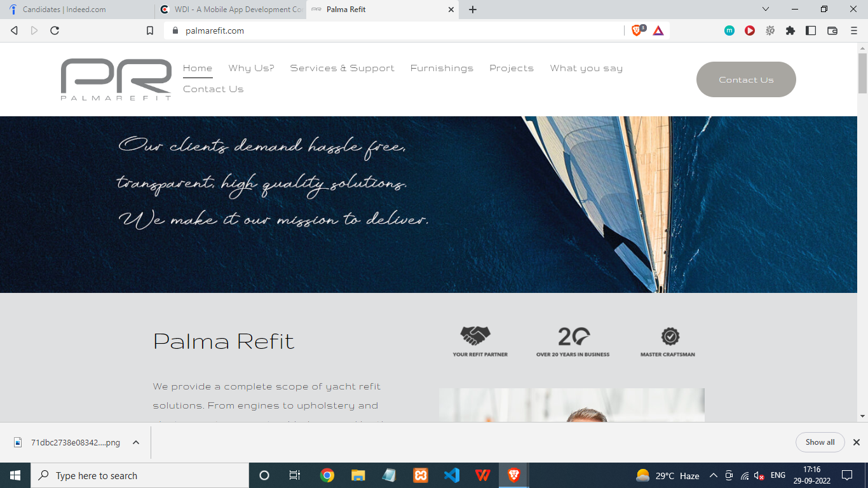
Task: Open the What you say nav item
Action: (587, 68)
